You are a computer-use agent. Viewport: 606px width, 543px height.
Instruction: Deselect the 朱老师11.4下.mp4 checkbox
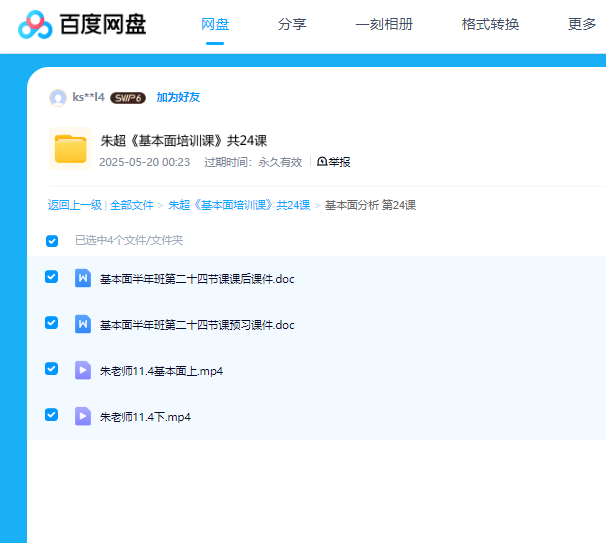tap(52, 415)
